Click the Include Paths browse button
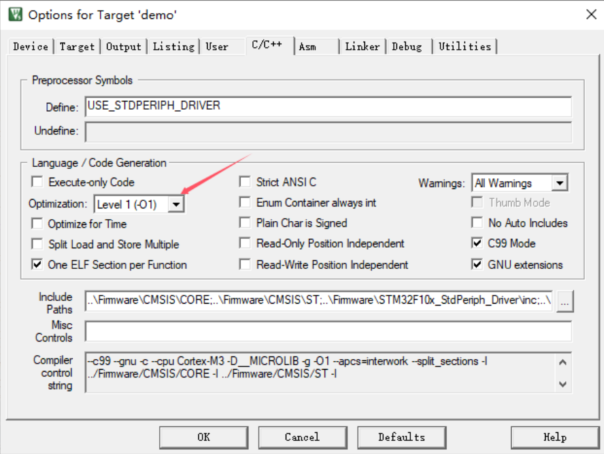 pos(567,300)
